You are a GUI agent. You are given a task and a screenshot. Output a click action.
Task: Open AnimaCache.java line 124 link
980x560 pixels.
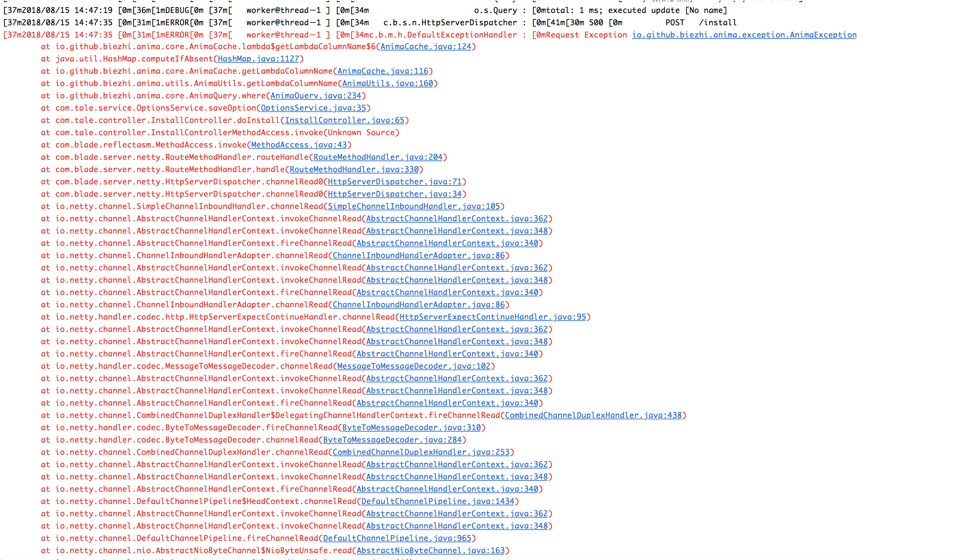pyautogui.click(x=425, y=47)
